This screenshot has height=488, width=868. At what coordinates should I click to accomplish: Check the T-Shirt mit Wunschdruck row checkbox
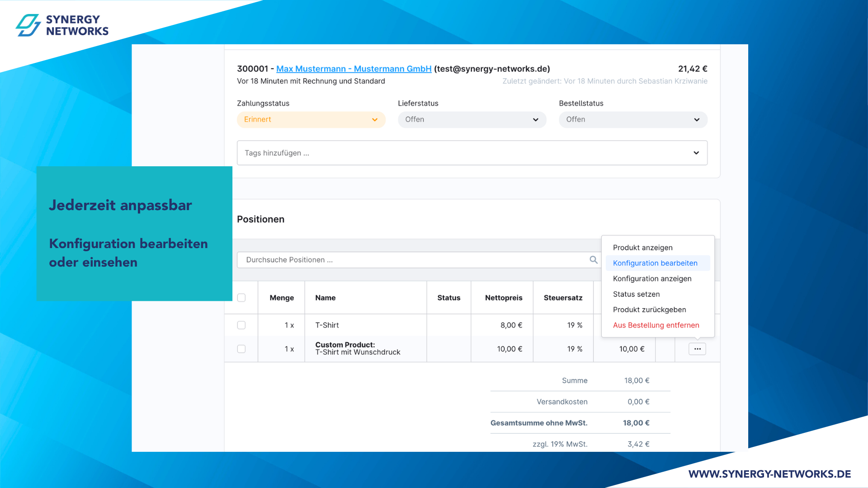click(241, 349)
